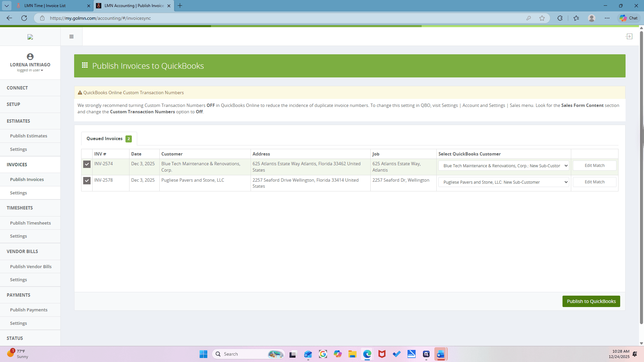Open Publish Vendor Bills in sidebar
Viewport: 644px width, 362px height.
pyautogui.click(x=30, y=266)
